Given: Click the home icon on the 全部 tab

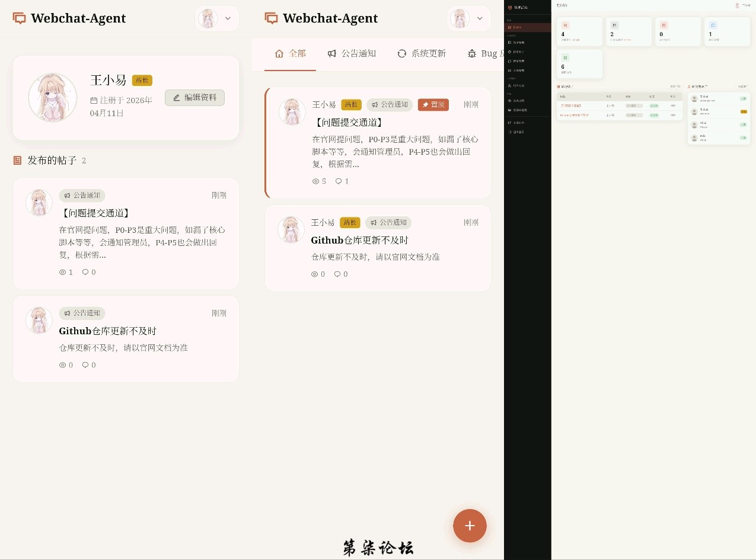Looking at the screenshot, I should [279, 54].
